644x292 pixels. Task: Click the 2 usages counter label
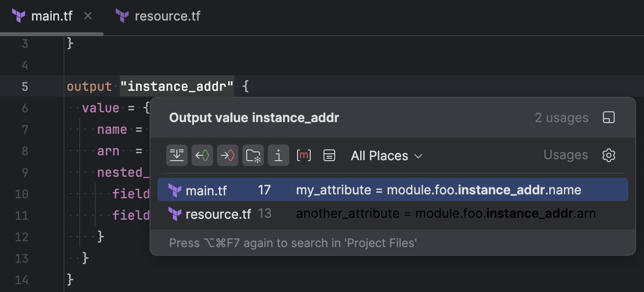[x=561, y=117]
